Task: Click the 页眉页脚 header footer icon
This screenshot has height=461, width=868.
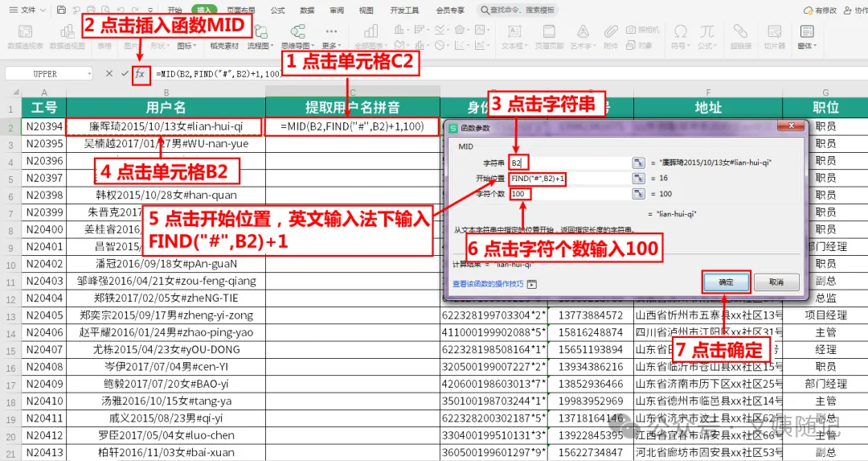Action: coord(549,36)
